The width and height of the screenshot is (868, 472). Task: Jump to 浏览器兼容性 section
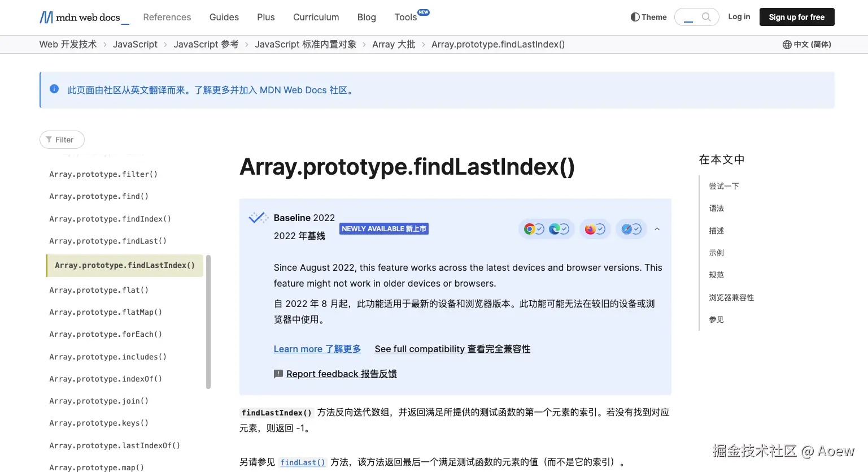tap(731, 297)
